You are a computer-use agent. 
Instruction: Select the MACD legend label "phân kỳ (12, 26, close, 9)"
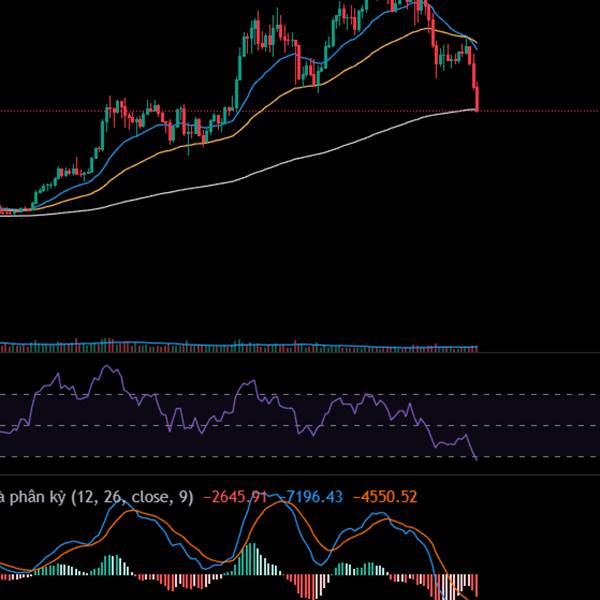pos(101,497)
